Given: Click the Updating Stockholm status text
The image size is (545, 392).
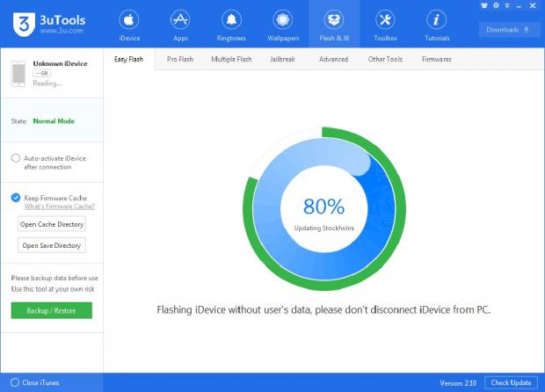Looking at the screenshot, I should click(324, 228).
